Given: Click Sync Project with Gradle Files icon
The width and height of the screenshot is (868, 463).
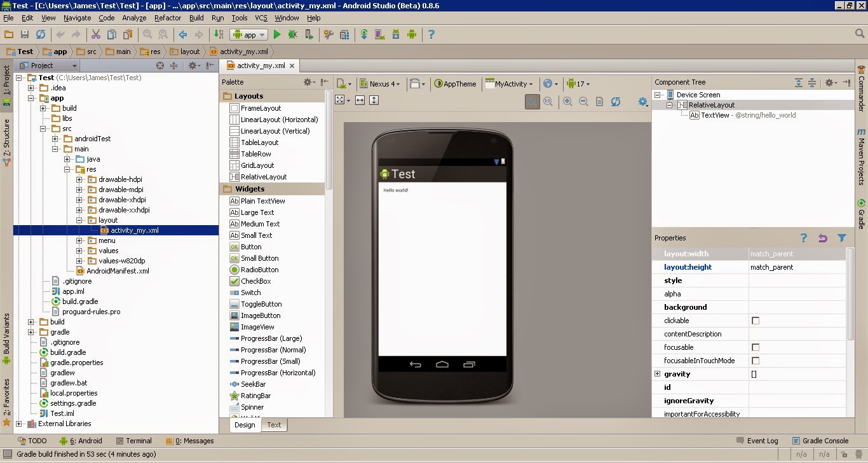Looking at the screenshot, I should point(364,35).
